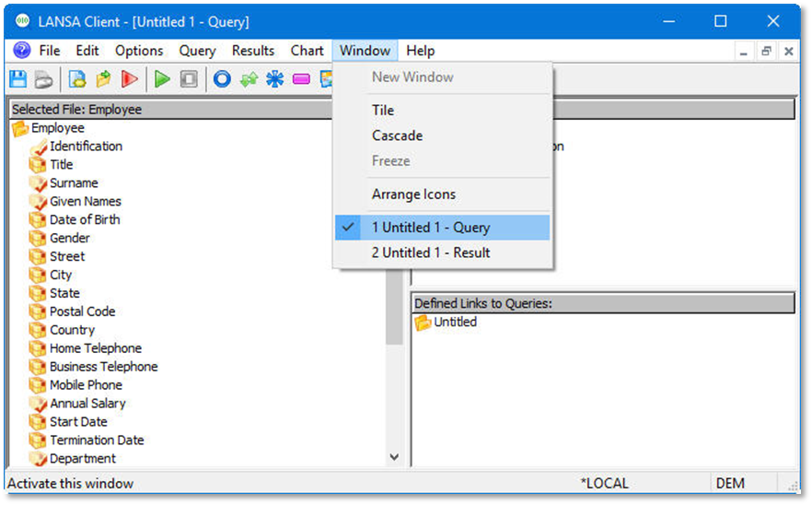
Task: Open the Edit menu
Action: coord(87,51)
